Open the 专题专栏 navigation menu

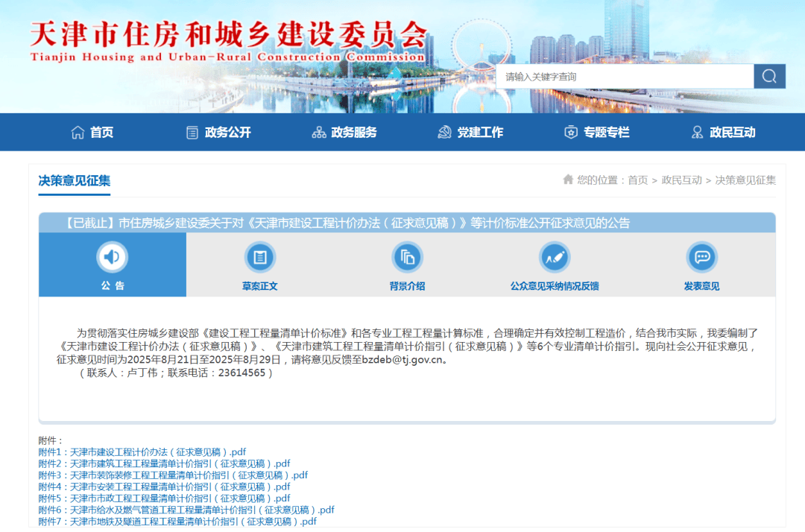click(x=596, y=133)
